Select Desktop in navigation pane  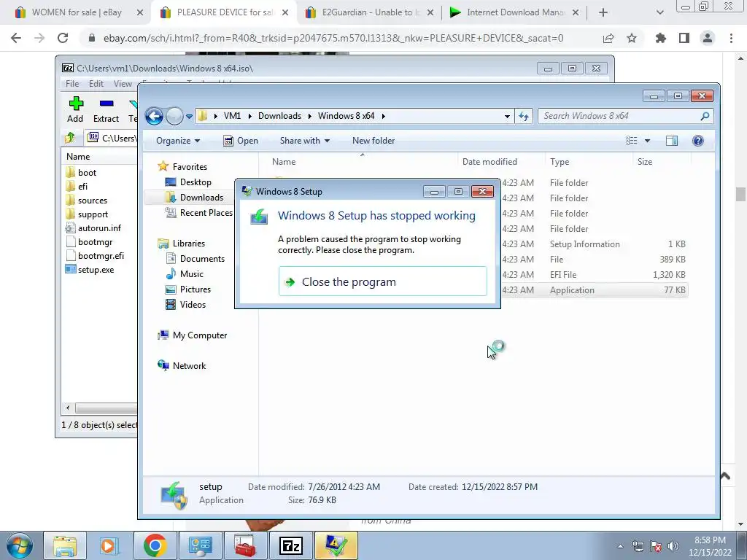[188, 182]
